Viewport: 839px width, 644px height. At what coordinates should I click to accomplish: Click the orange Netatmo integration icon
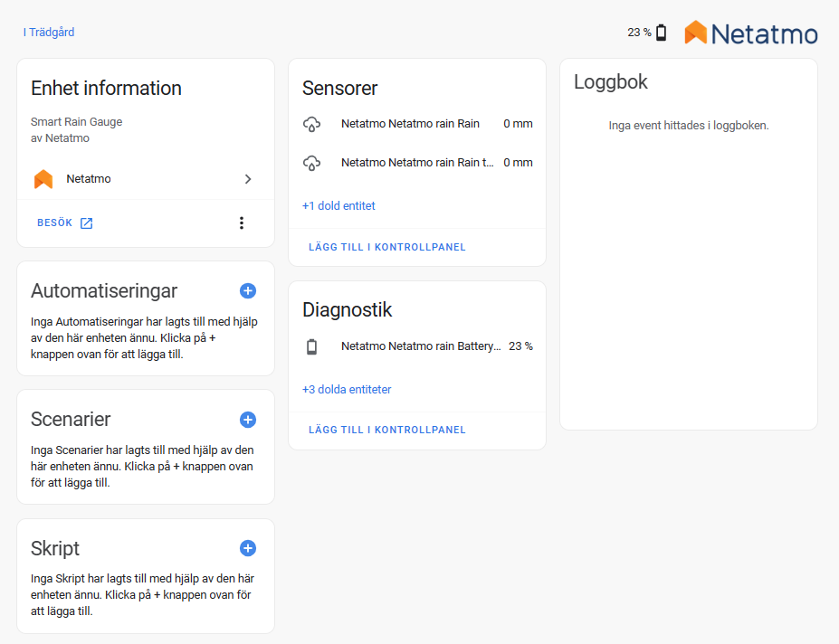pyautogui.click(x=43, y=179)
